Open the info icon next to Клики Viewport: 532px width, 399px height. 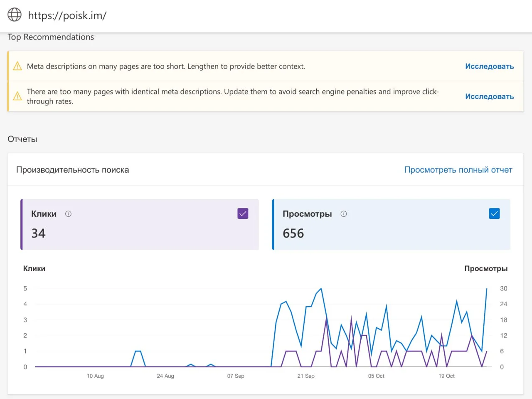pos(68,214)
